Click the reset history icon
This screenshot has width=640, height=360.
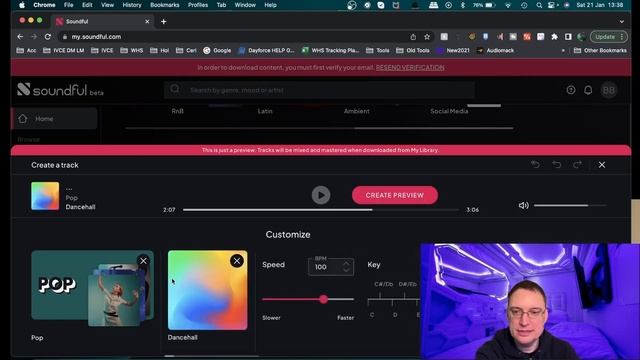click(x=535, y=164)
